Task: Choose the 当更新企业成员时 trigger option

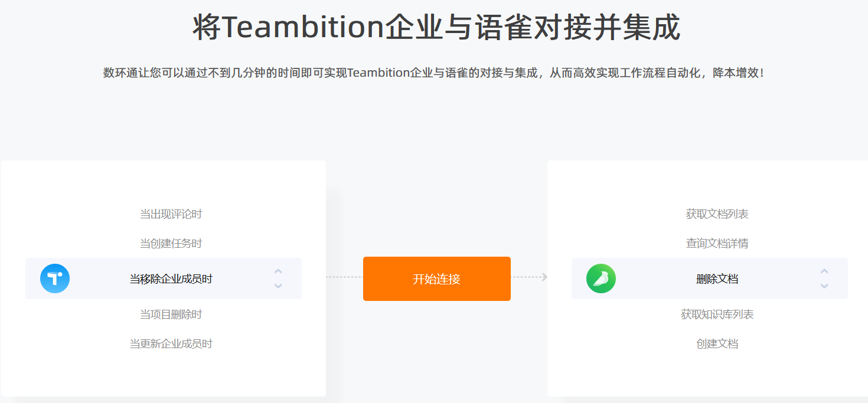Action: click(x=171, y=344)
